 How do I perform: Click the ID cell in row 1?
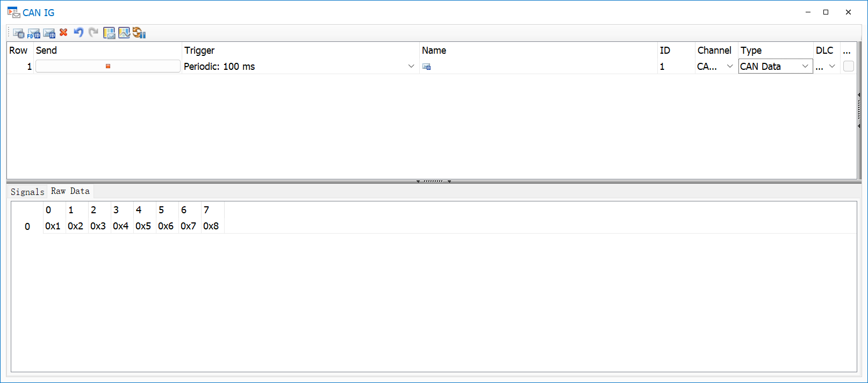[675, 66]
